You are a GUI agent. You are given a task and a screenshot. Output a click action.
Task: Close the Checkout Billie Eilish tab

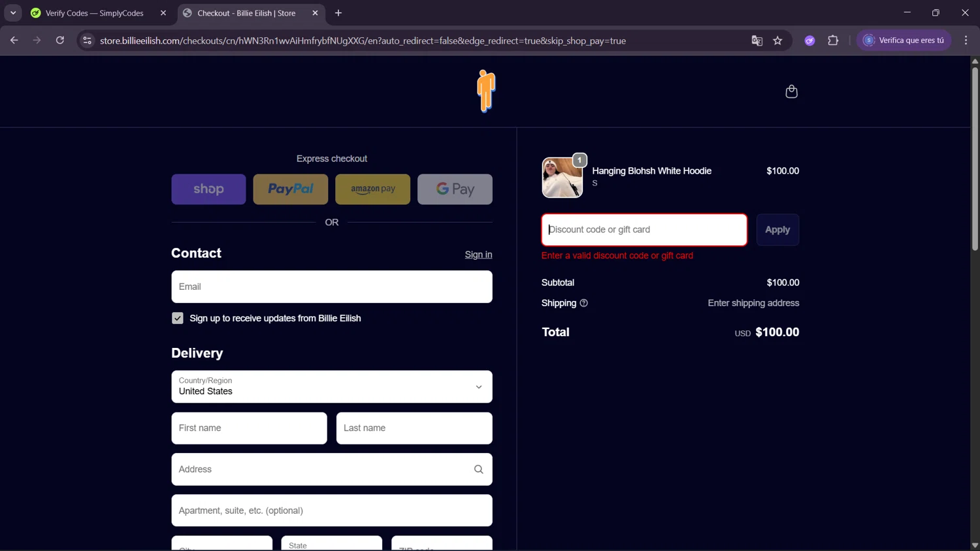point(315,13)
